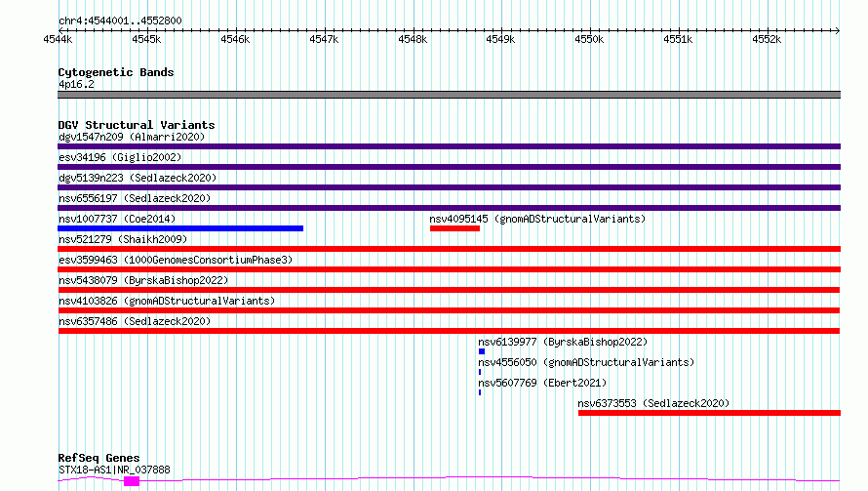Open nsv6373553 (Sedlazeck2020) label

[653, 403]
